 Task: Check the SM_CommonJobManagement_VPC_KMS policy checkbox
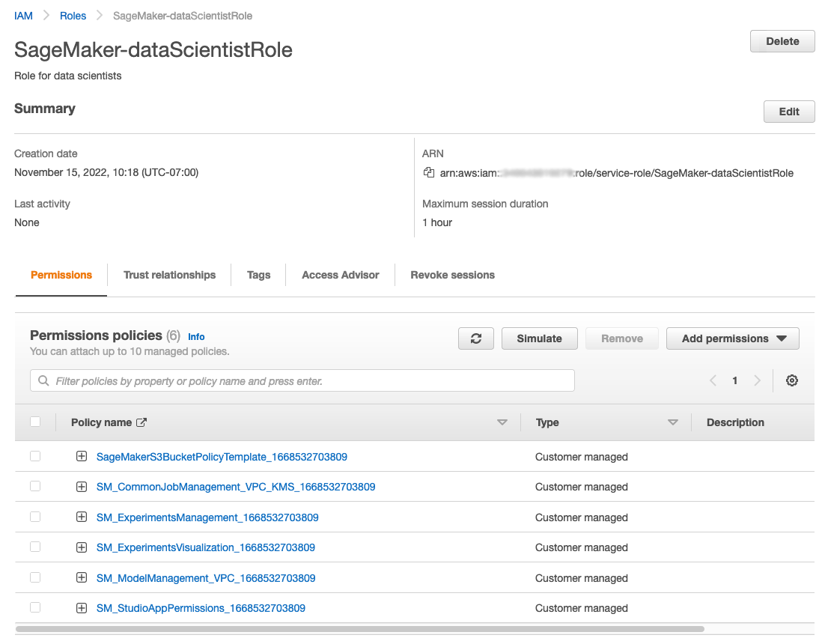pos(35,486)
